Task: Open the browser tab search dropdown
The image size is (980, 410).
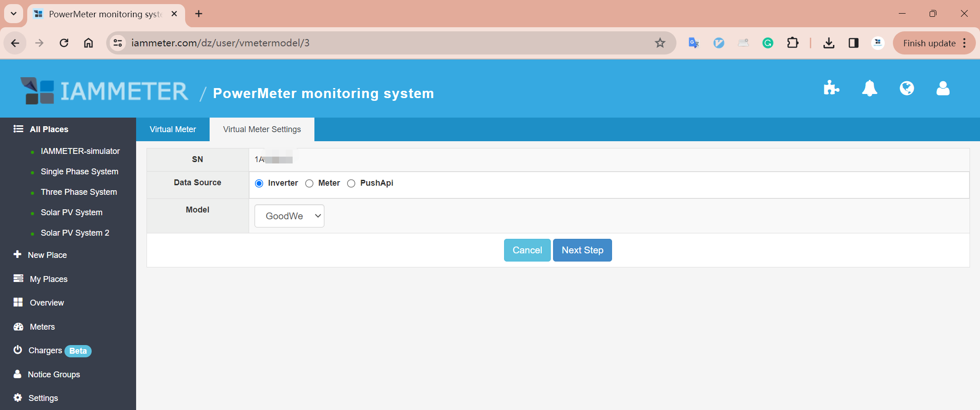Action: click(x=14, y=14)
